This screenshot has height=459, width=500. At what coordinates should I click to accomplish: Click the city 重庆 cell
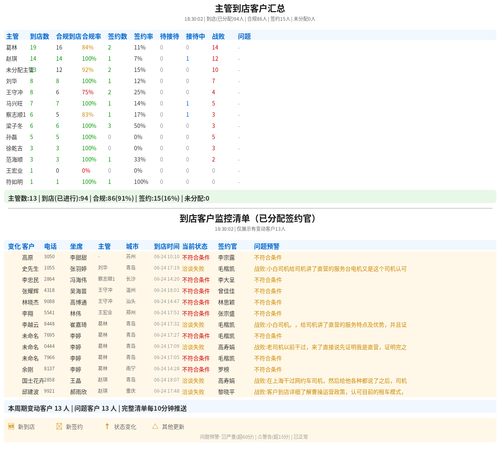pos(131,391)
